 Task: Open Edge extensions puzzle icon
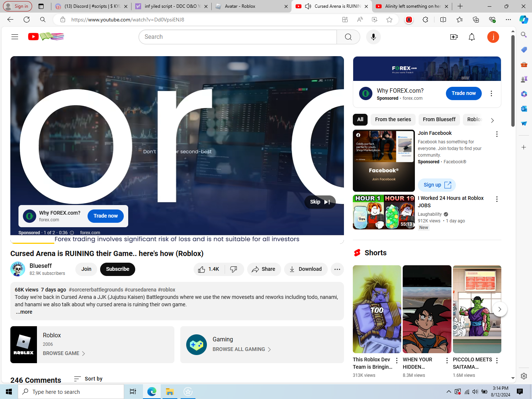tap(426, 20)
